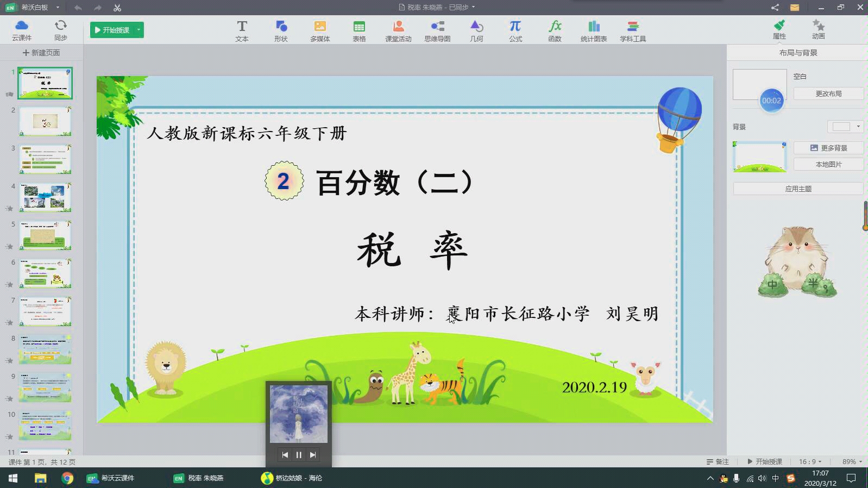Viewport: 868px width, 488px height.
Task: Start teaching with 开始授课 green button
Action: [x=112, y=30]
